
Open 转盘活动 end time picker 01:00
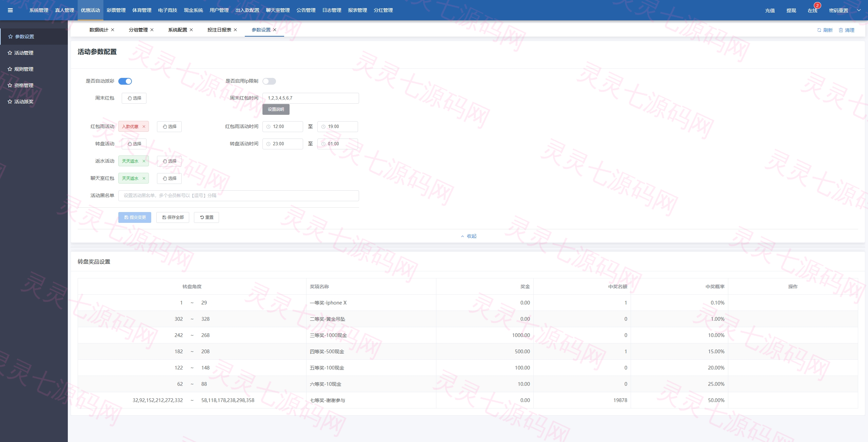tap(338, 144)
